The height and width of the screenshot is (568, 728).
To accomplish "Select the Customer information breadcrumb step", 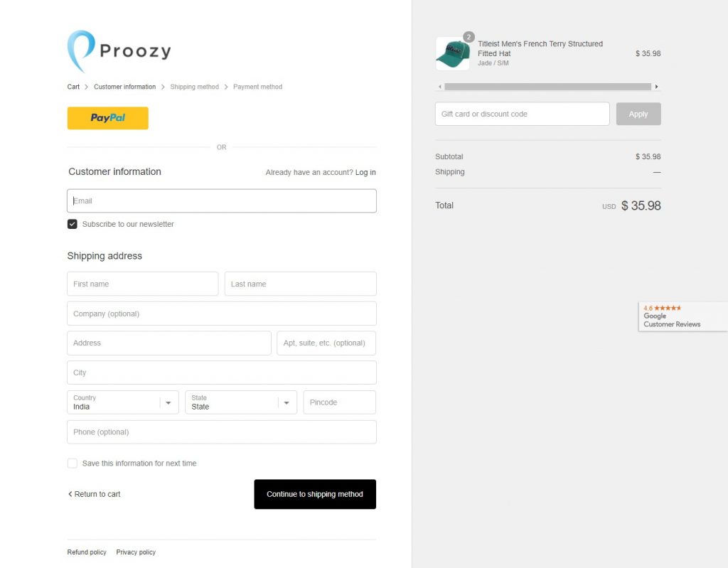I will click(124, 87).
